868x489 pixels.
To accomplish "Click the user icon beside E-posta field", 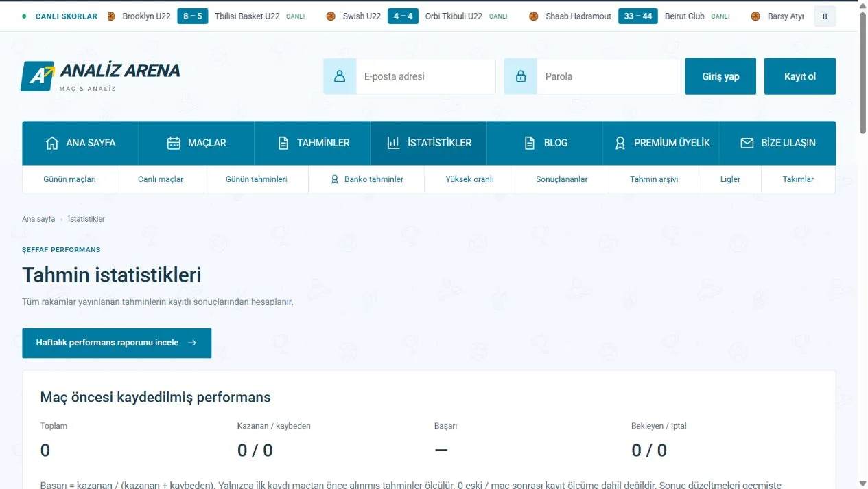I will [340, 76].
